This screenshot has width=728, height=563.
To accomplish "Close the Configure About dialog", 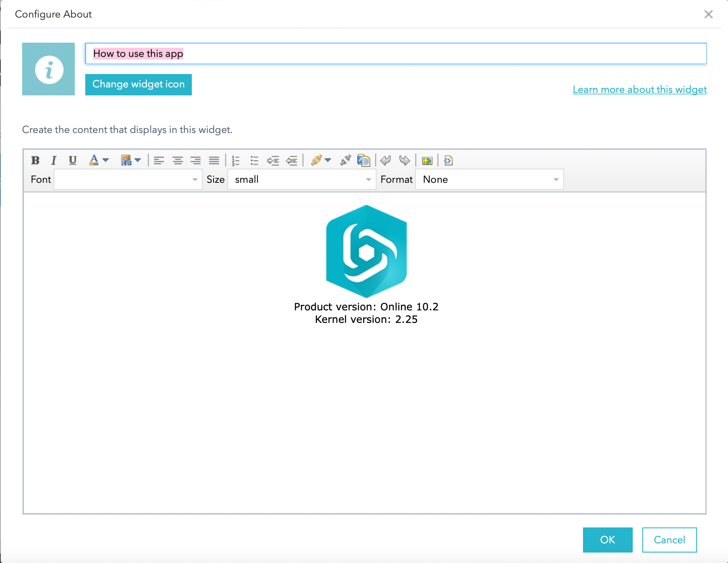I will [708, 14].
